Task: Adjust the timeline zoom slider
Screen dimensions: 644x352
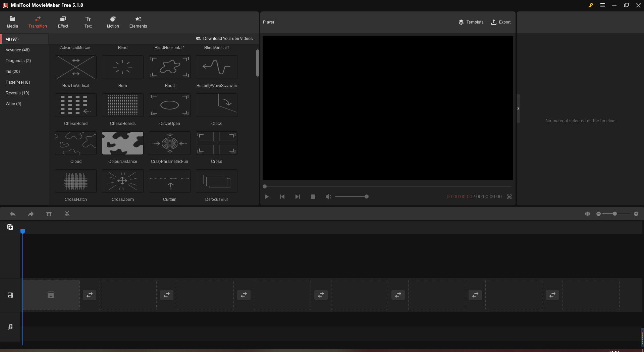Action: click(616, 214)
